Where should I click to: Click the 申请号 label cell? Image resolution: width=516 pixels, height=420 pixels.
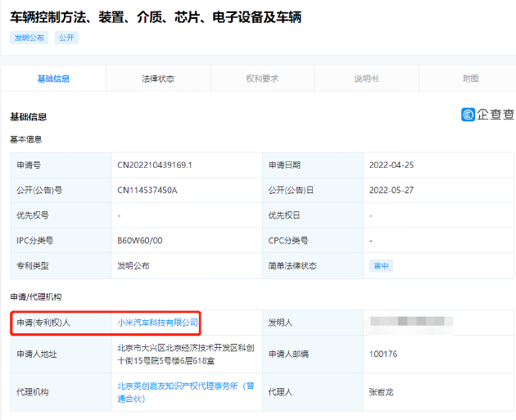coord(61,165)
